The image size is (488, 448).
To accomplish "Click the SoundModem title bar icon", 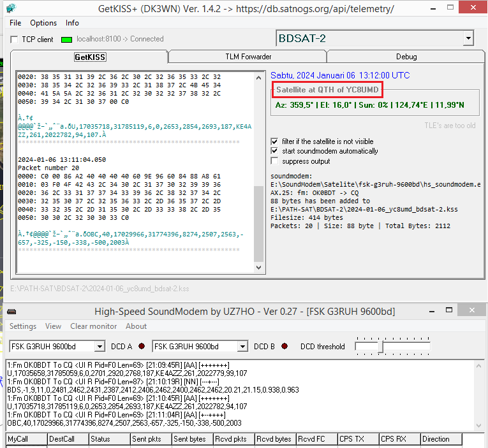I will (x=11, y=312).
